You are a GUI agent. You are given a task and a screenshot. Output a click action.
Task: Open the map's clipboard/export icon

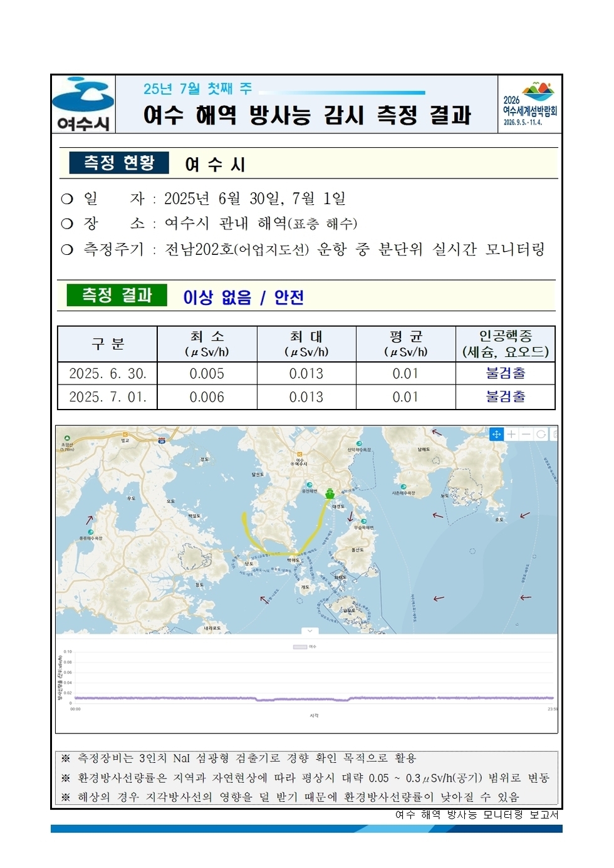(556, 434)
